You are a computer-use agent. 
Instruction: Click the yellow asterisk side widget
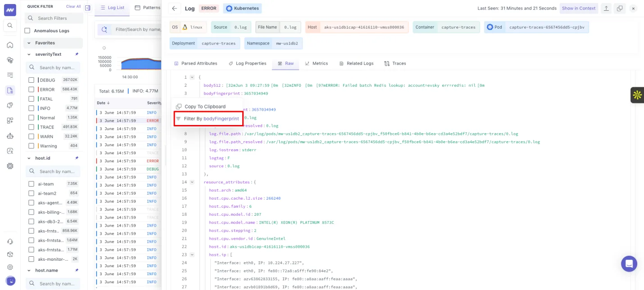(637, 95)
